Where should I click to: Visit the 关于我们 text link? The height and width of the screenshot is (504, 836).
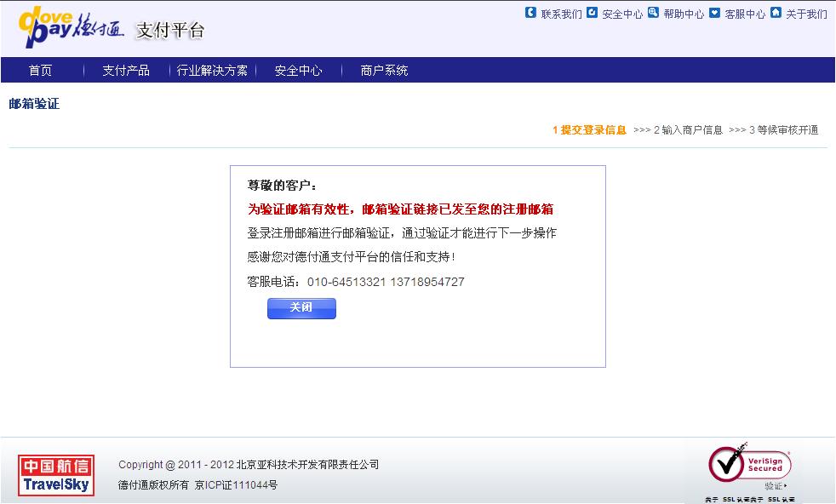pos(806,14)
